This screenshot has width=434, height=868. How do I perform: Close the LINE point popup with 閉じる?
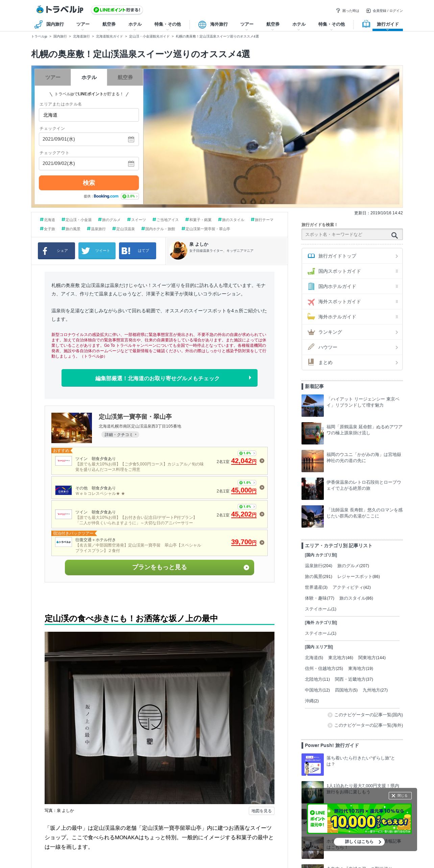[400, 796]
